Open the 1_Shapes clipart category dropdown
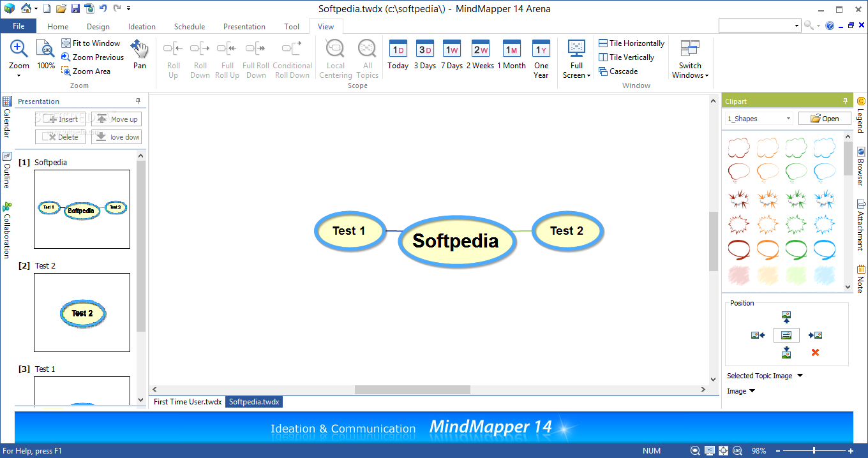 789,119
